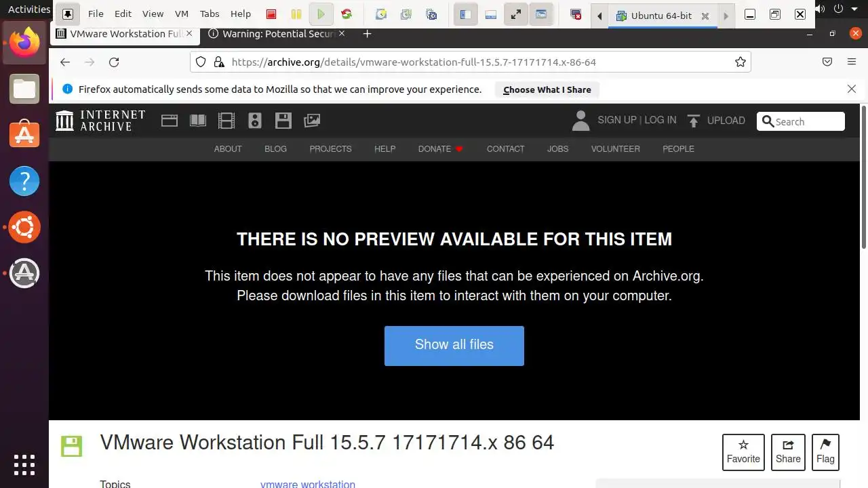Close the Warning: Potential Security tab
This screenshot has height=488, width=868.
[x=341, y=33]
